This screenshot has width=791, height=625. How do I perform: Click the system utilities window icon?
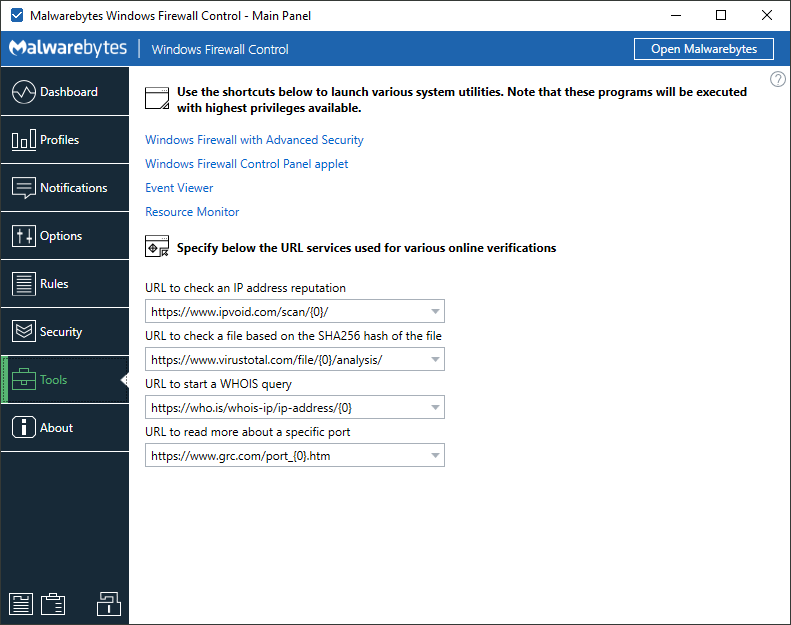[x=157, y=98]
